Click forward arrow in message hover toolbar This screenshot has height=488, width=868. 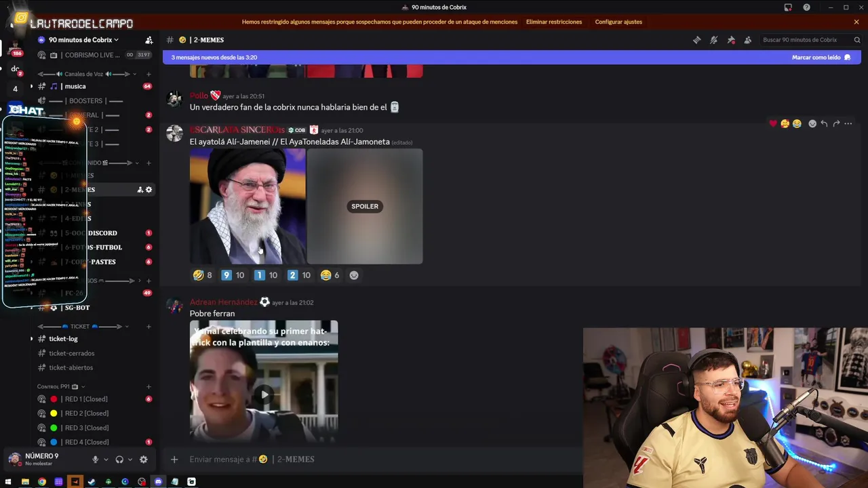[836, 123]
